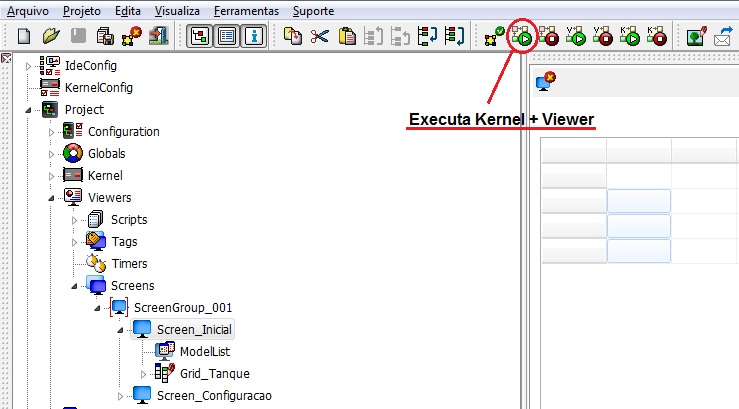Select the ModelList item

coord(205,352)
